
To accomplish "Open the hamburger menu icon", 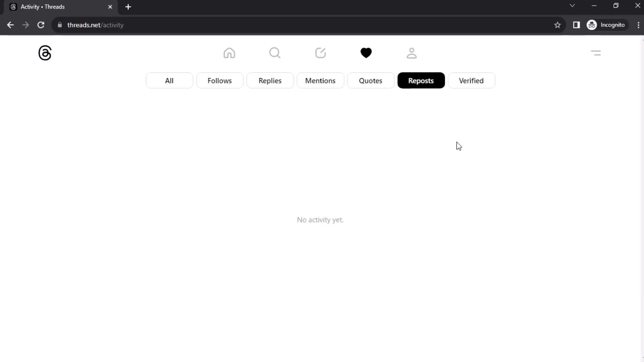I will 597,53.
